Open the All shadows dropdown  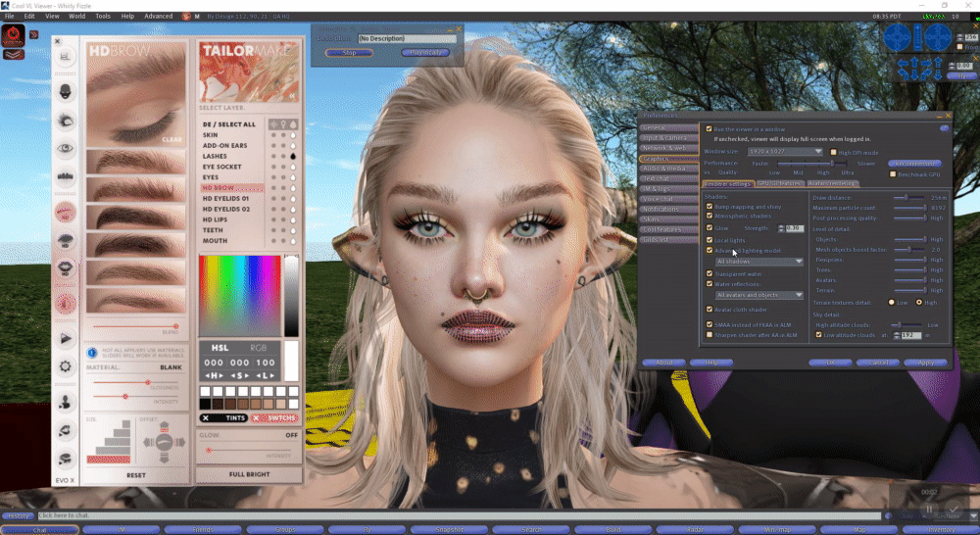pos(759,262)
